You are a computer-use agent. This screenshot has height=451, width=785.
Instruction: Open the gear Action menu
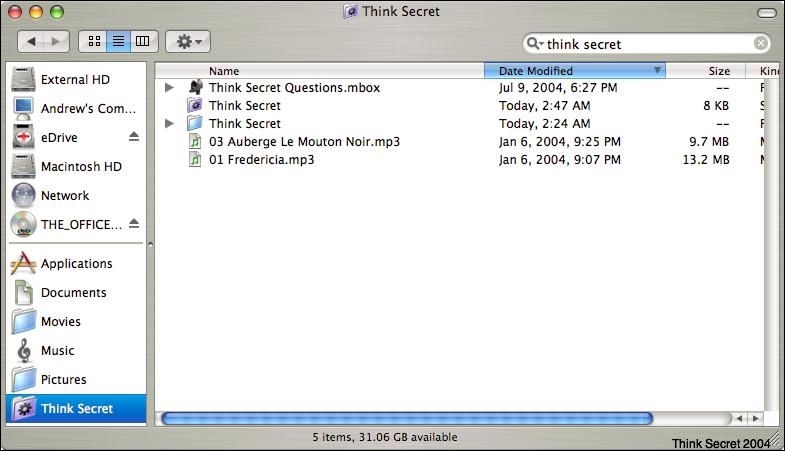click(x=188, y=42)
